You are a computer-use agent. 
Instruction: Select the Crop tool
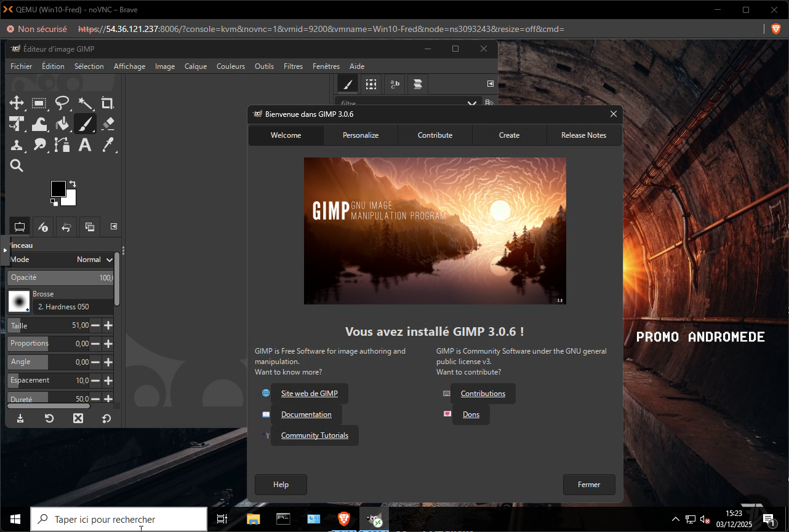click(x=107, y=103)
